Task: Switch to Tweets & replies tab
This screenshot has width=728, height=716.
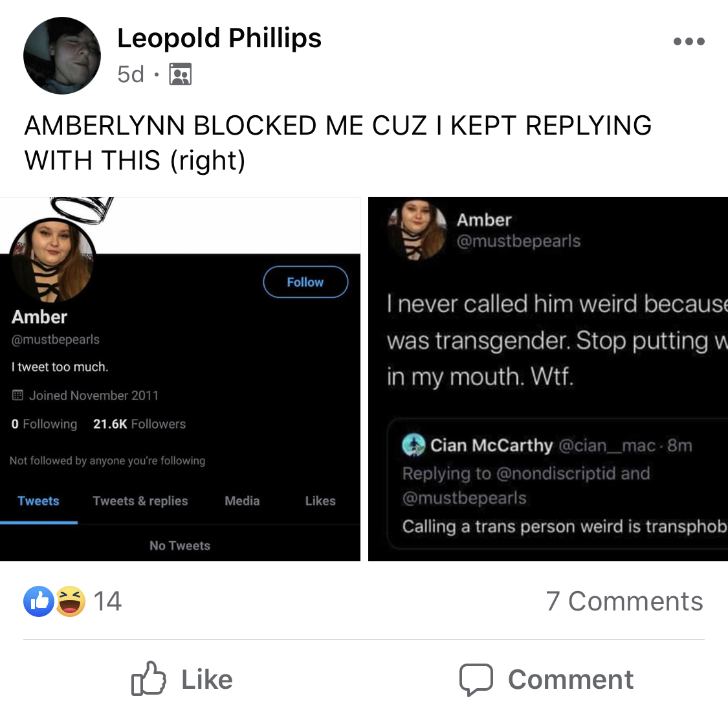Action: (140, 501)
